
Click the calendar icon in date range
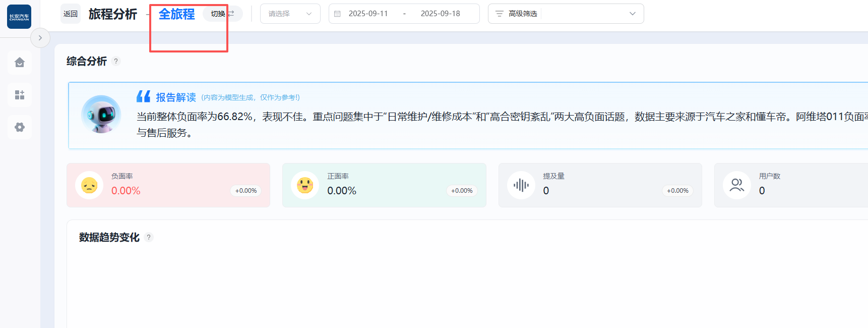(x=338, y=14)
